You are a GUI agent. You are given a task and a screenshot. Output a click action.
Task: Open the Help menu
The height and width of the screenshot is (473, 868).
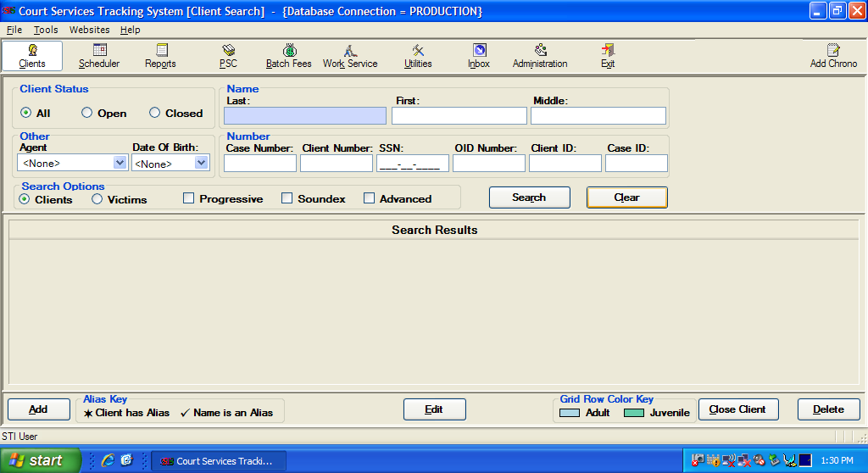[130, 30]
